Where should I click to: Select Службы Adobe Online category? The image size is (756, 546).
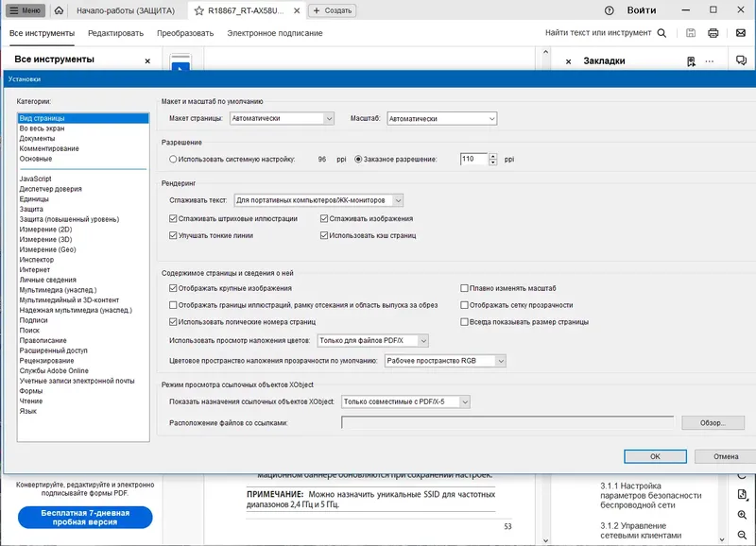click(54, 371)
